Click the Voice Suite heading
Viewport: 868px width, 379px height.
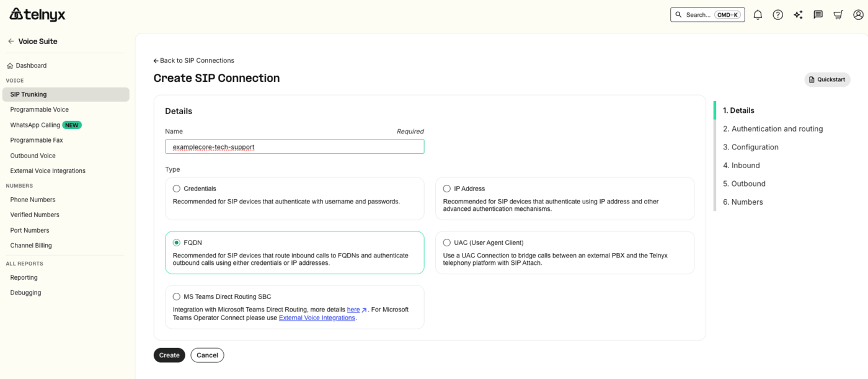click(x=38, y=42)
